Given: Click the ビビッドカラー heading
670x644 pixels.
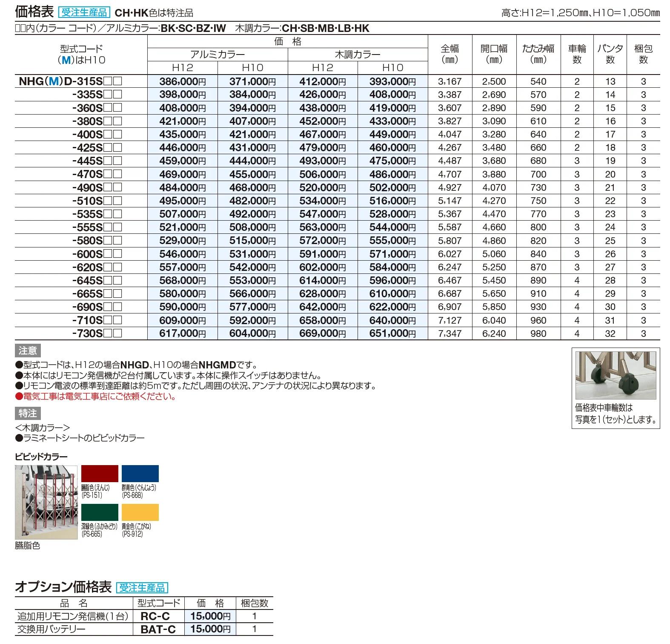Looking at the screenshot, I should (x=41, y=457).
